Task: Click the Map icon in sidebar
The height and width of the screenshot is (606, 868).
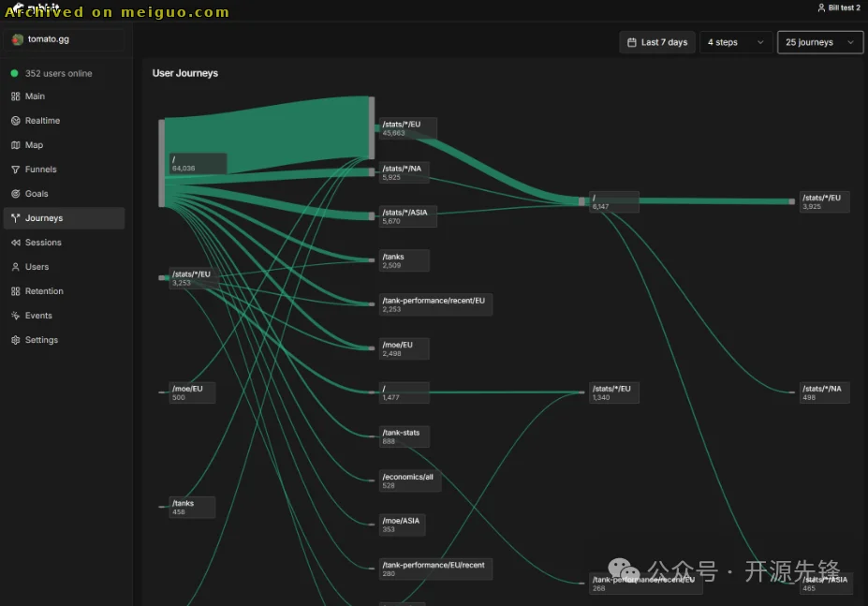Action: (15, 145)
